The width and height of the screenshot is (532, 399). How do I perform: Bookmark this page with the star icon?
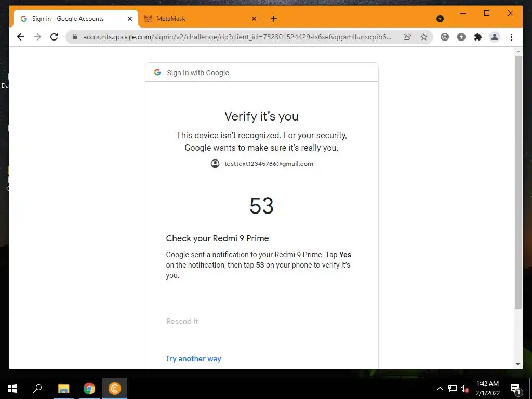tap(424, 37)
